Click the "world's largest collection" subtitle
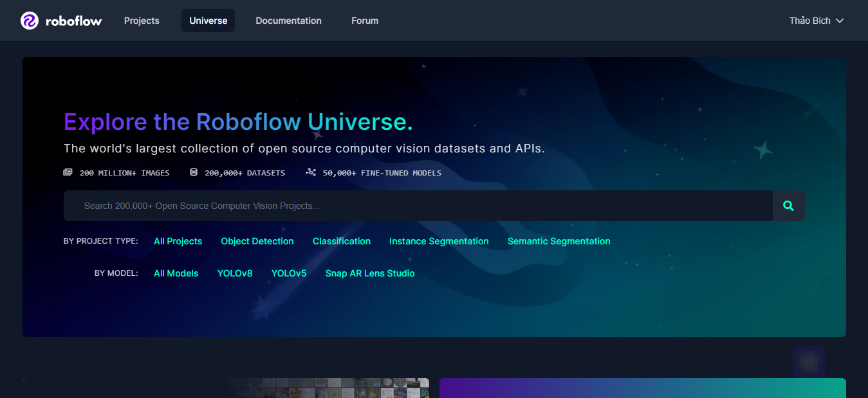 click(304, 149)
